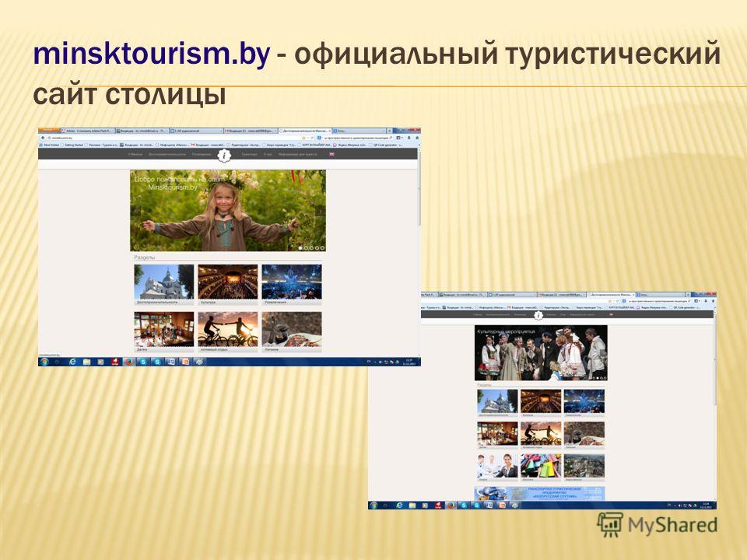
Task: Click the Home icon in the girl-banner screenshot's toolbar
Action: tap(417, 138)
